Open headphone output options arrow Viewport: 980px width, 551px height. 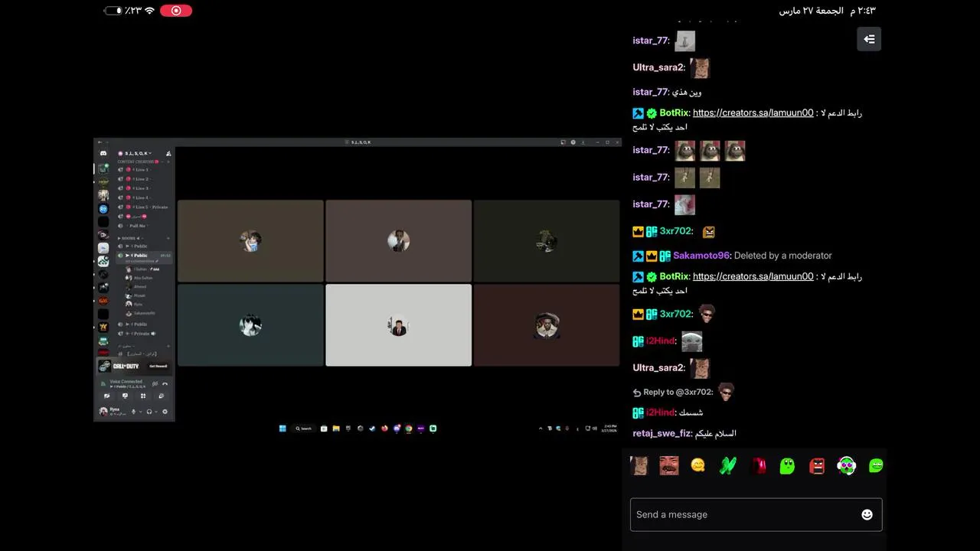[x=155, y=411]
